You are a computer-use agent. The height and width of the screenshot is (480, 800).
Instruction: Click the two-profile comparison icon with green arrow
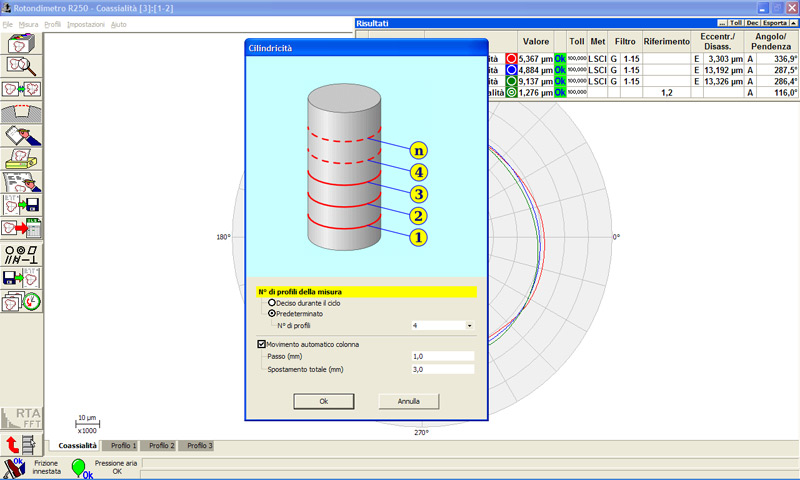pyautogui.click(x=21, y=89)
